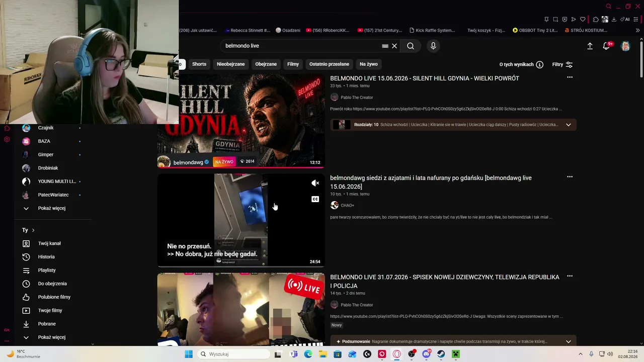The width and height of the screenshot is (644, 362).
Task: Open Steam from the taskbar
Action: [x=441, y=354]
